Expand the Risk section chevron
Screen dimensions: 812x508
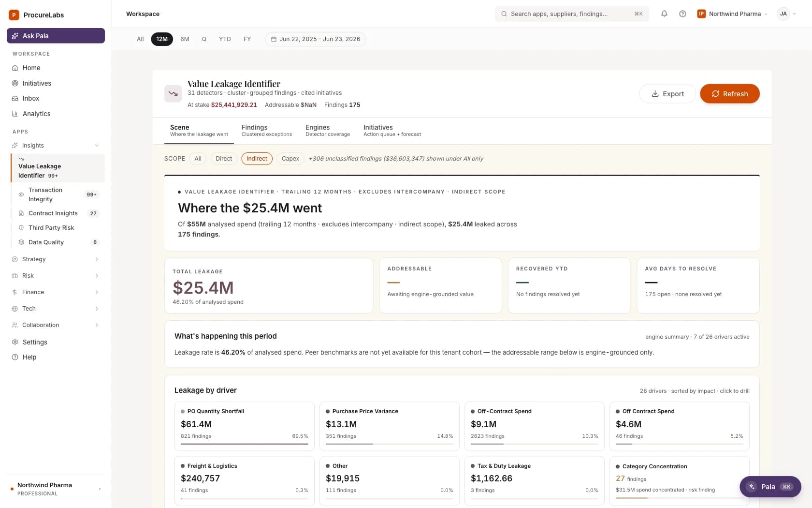pyautogui.click(x=97, y=276)
